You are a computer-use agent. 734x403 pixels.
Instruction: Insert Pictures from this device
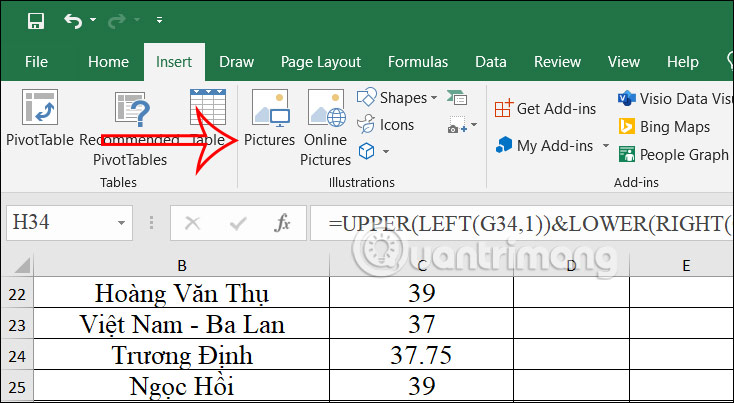[x=270, y=119]
